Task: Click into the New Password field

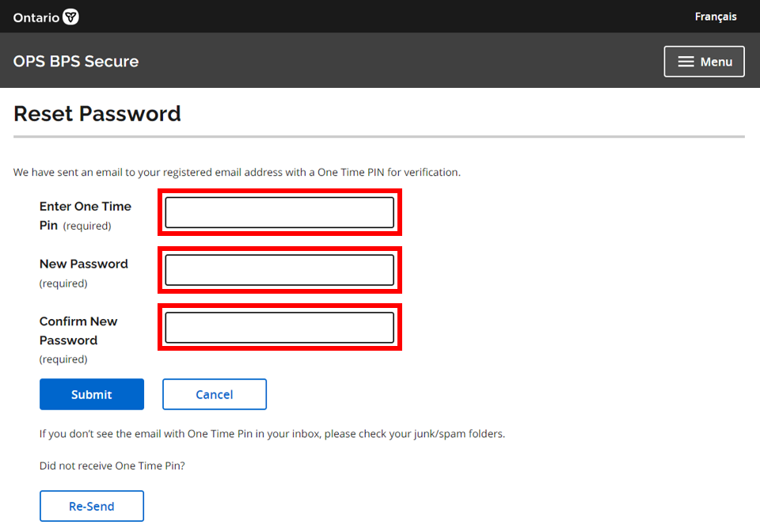Action: click(x=279, y=270)
